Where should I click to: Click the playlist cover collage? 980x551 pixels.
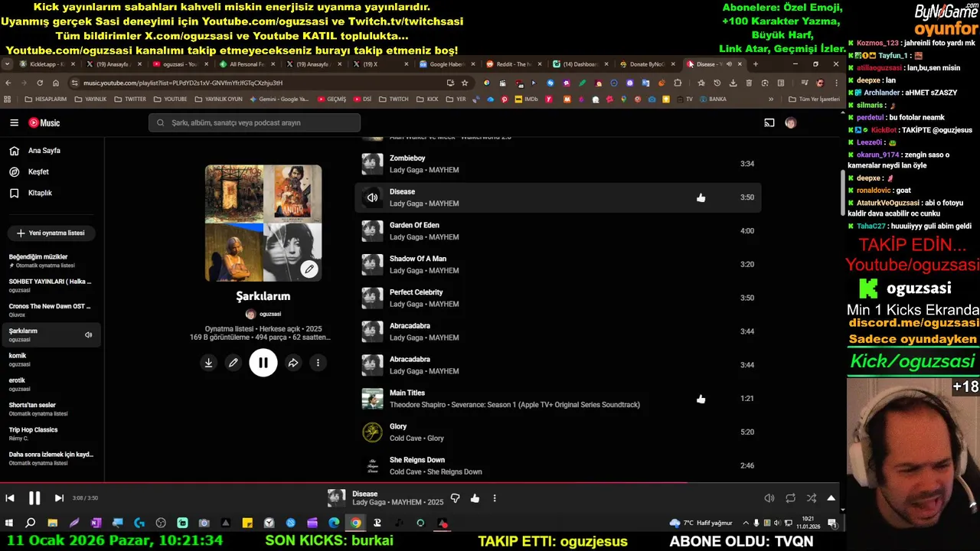tap(263, 223)
